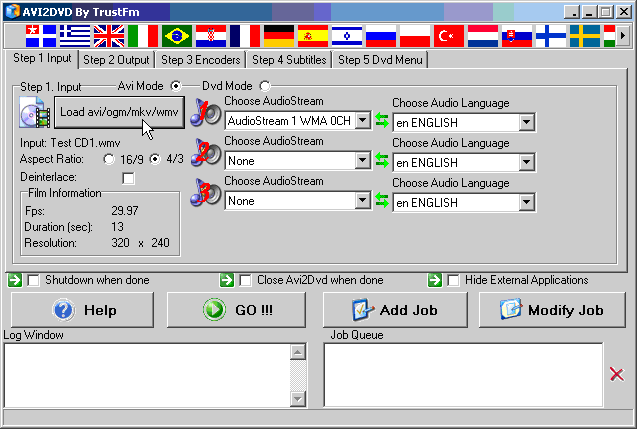Click green arrow next to Shutdown when done

tap(15, 280)
